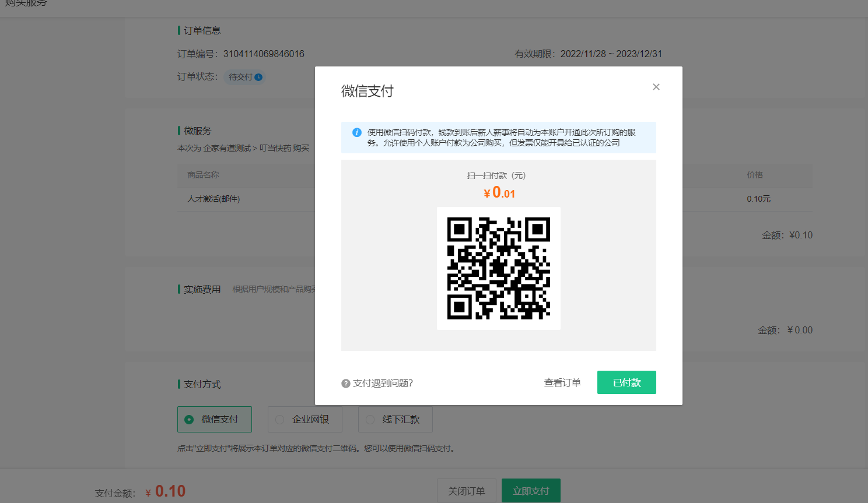Viewport: 868px width, 503px height.
Task: Click 关闭订单 button at bottom
Action: click(x=467, y=491)
